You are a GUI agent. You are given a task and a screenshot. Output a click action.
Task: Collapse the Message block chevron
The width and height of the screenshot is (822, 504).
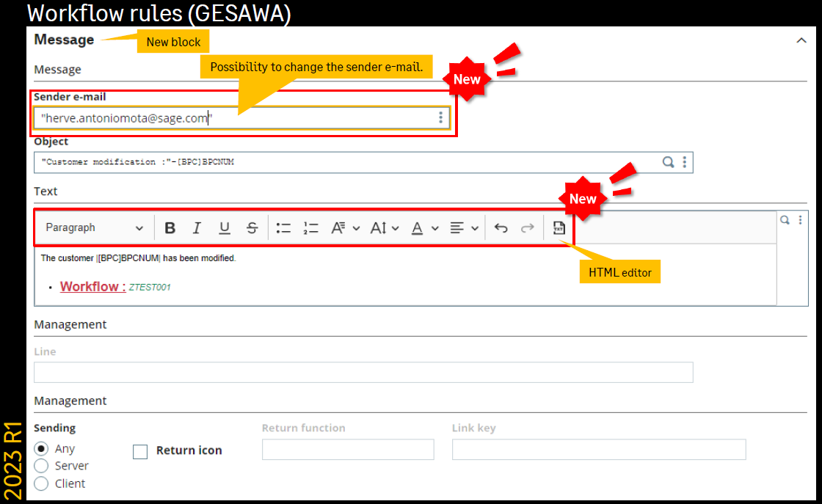[801, 40]
